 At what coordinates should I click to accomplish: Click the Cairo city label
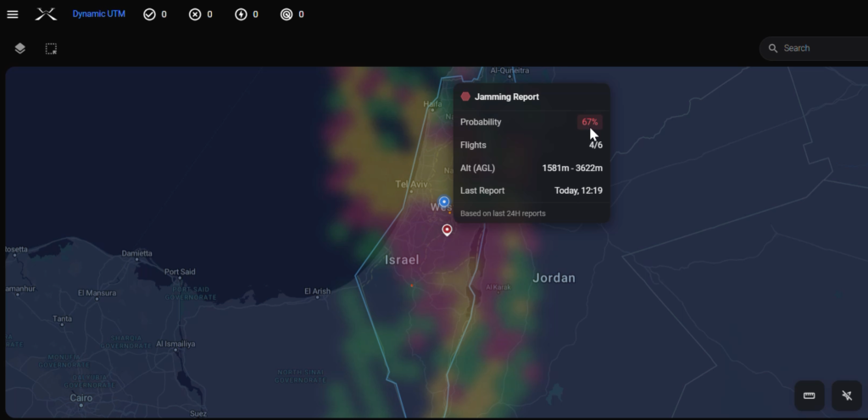click(81, 398)
